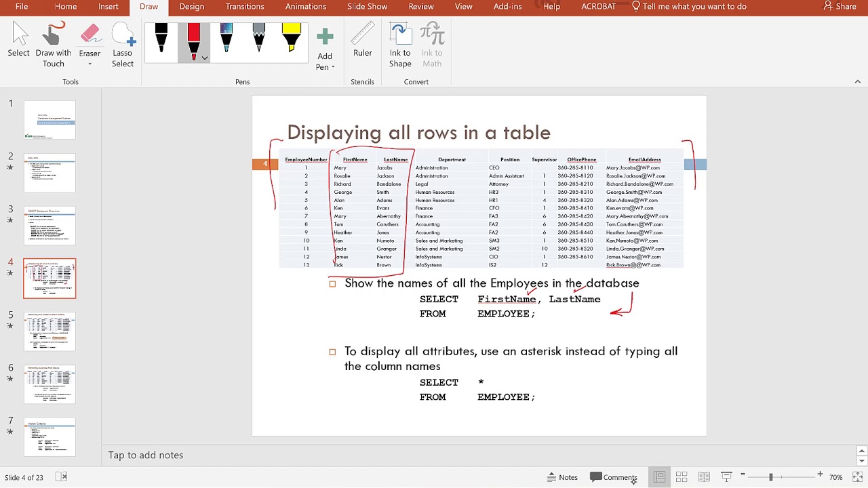Open the Add-ins tab

coord(508,6)
